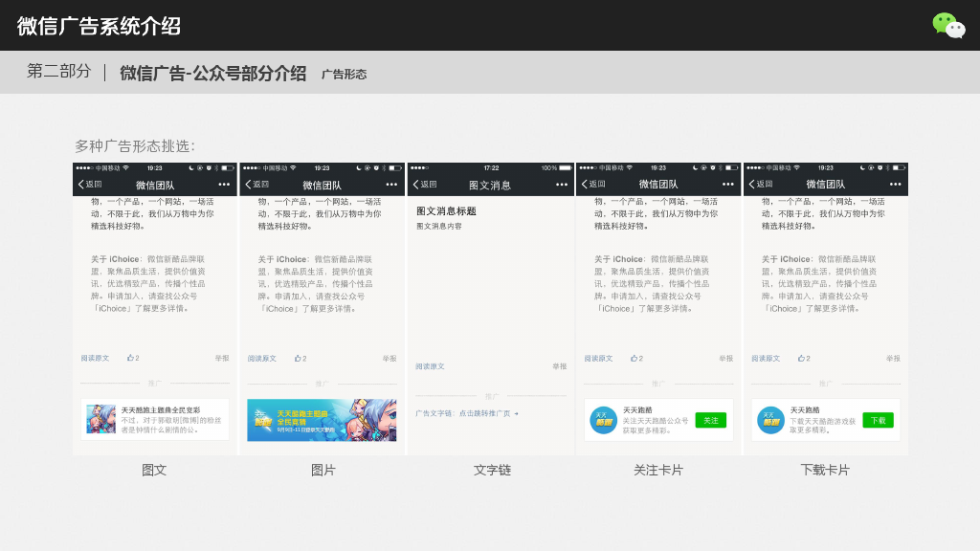This screenshot has width=980, height=551.
Task: Tap the 天天酷跑主题曲全民竞彩 ad thumbnail image
Action: click(x=100, y=419)
